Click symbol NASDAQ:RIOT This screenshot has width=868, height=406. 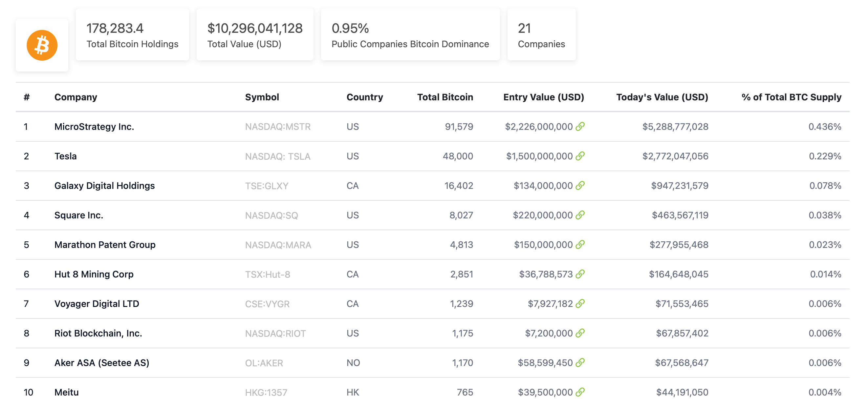click(x=275, y=334)
